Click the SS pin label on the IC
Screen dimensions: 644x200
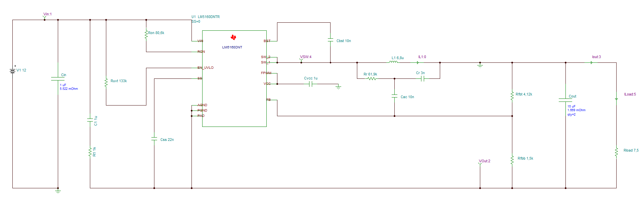(x=200, y=78)
